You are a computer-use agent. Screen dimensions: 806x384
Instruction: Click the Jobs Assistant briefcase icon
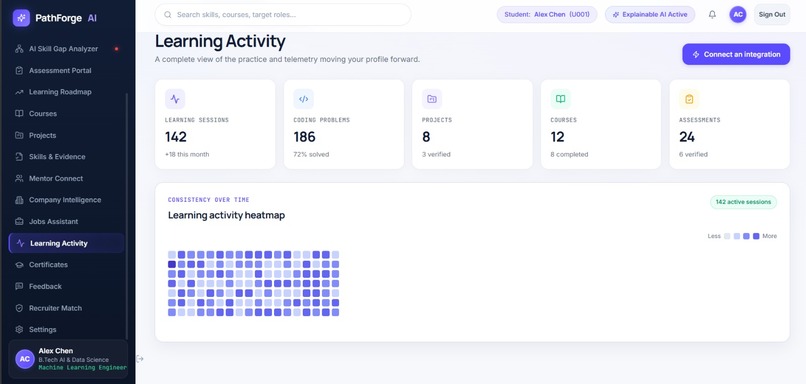tap(19, 222)
